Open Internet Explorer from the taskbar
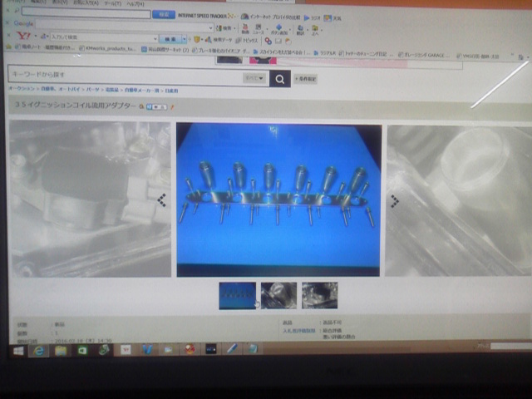 [39, 351]
